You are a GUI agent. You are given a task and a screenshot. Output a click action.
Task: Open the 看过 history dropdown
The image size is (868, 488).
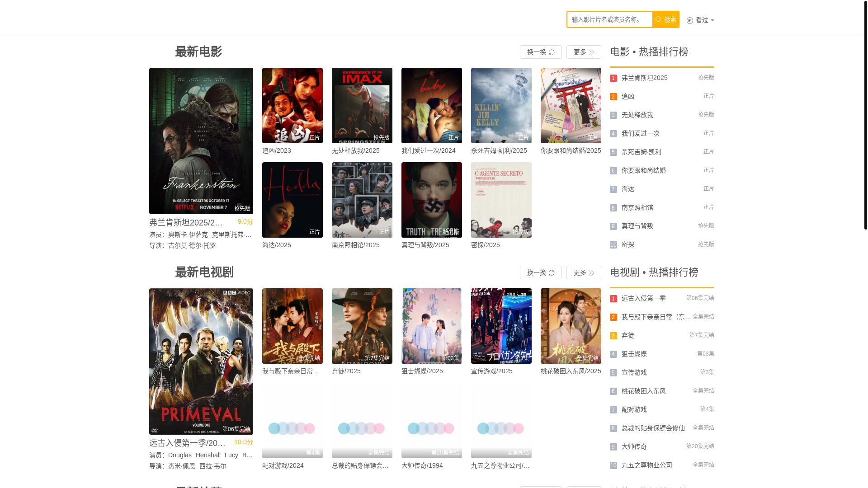700,20
